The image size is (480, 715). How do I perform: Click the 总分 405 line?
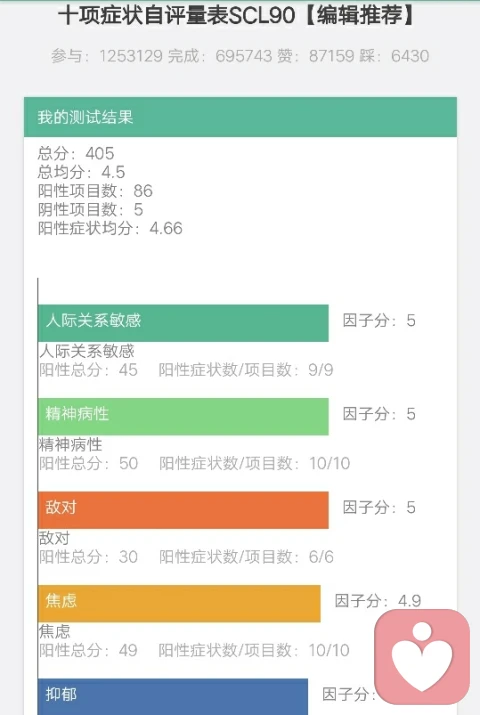(76, 153)
